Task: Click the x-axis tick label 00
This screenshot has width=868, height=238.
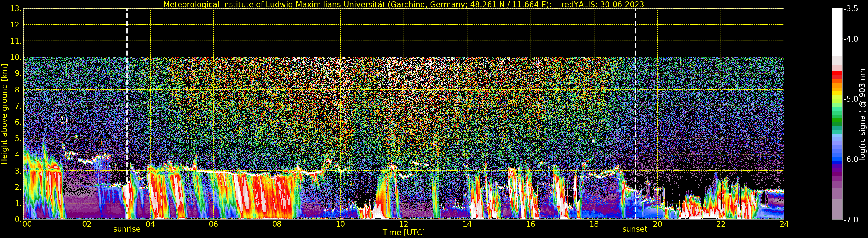Action: click(x=27, y=224)
